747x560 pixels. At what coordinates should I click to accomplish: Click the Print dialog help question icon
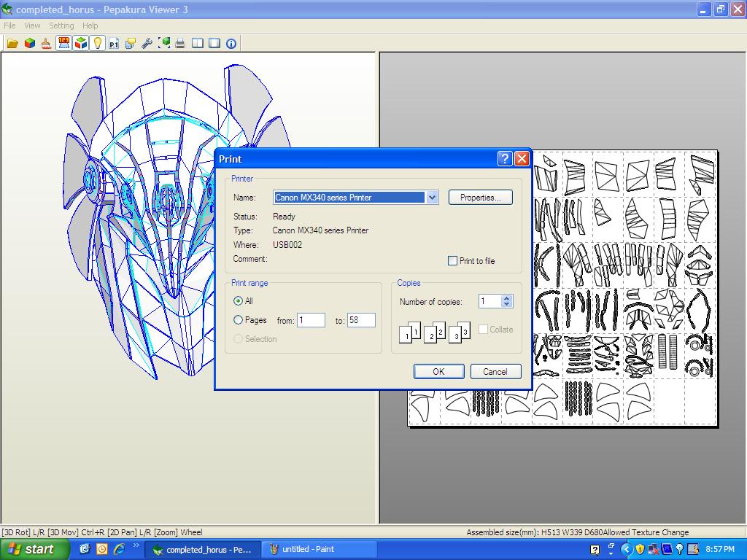pyautogui.click(x=505, y=158)
